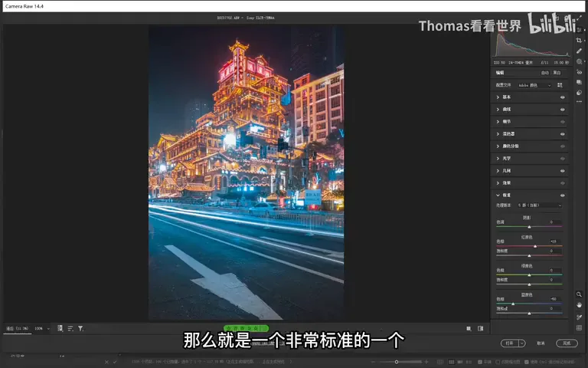Viewport: 588px width, 368px height.
Task: Toggle the grid overlay icon
Action: point(579,328)
